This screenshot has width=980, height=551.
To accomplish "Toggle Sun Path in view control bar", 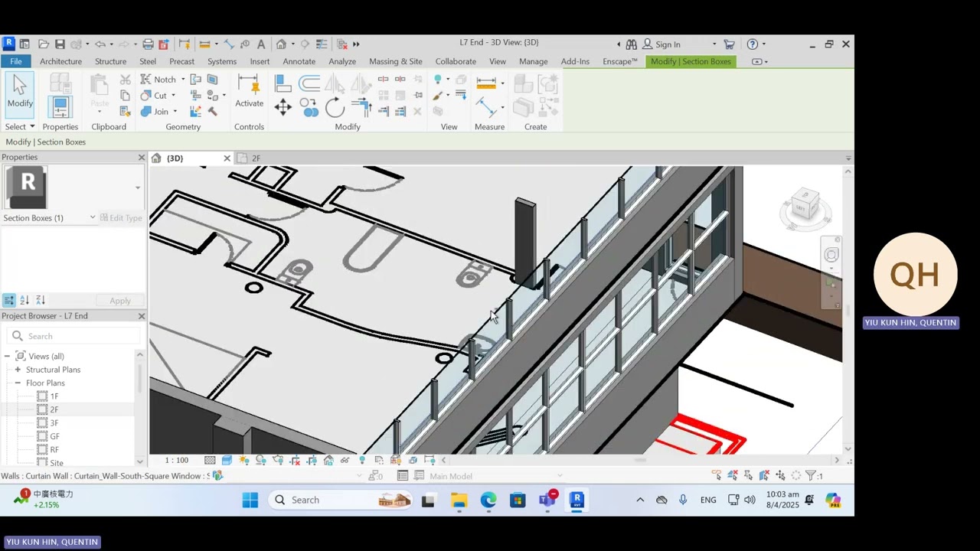I will (x=243, y=460).
